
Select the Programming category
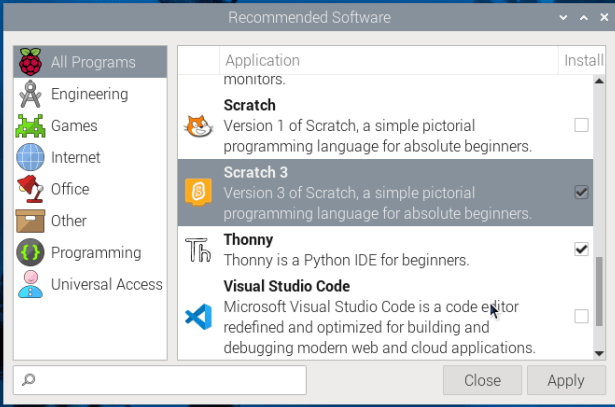[90, 253]
